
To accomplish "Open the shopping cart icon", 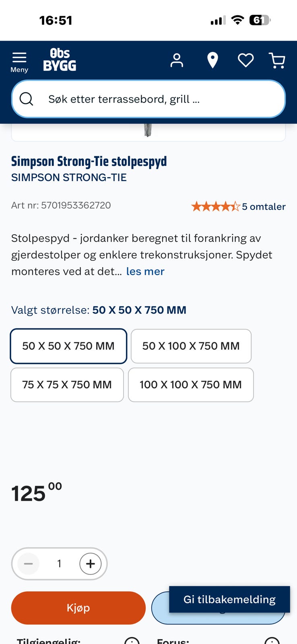I will coord(277,60).
